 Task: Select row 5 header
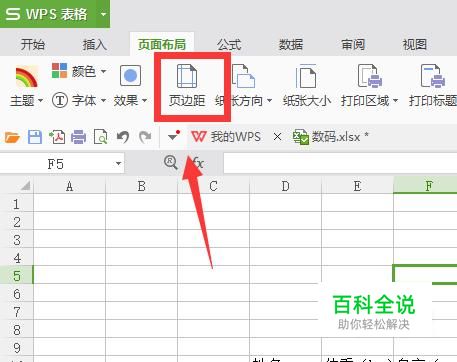[x=17, y=275]
